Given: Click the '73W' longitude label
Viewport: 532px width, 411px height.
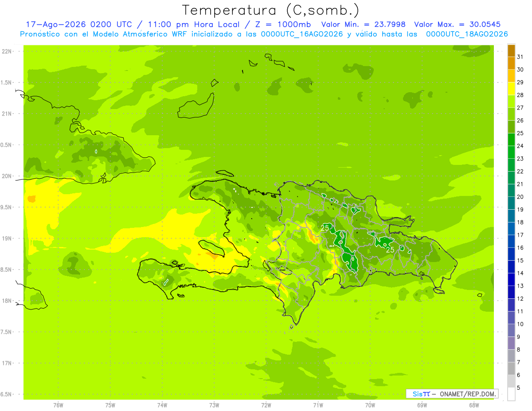Looking at the screenshot, I should pos(214,405).
